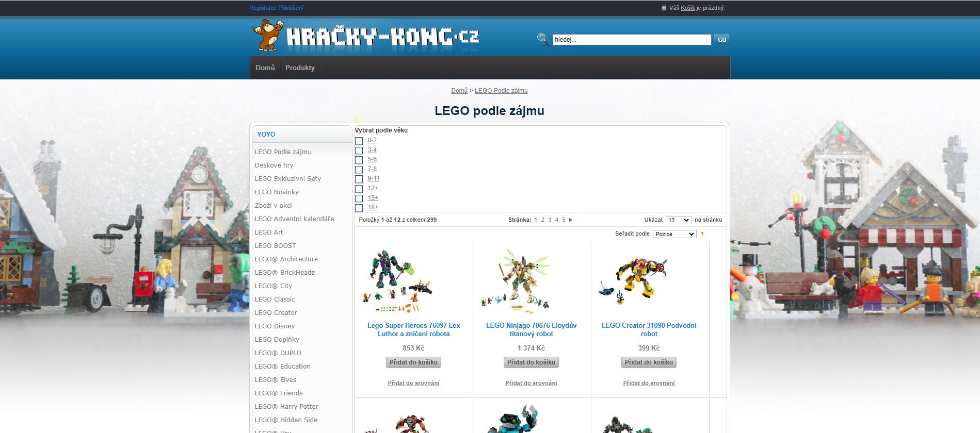Tick the 3-4 age checkbox
Viewport: 980px width, 433px height.
359,151
